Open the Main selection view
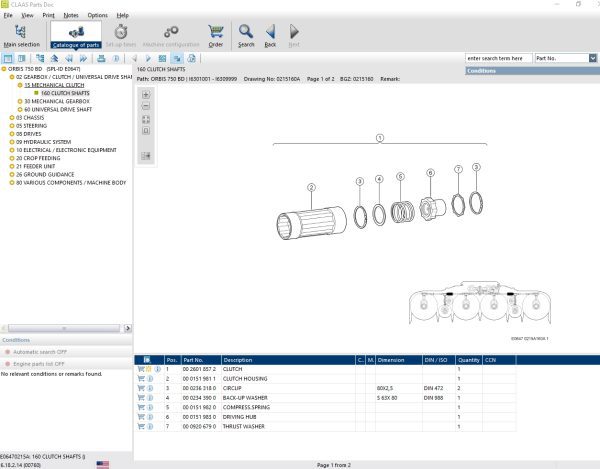 point(22,33)
